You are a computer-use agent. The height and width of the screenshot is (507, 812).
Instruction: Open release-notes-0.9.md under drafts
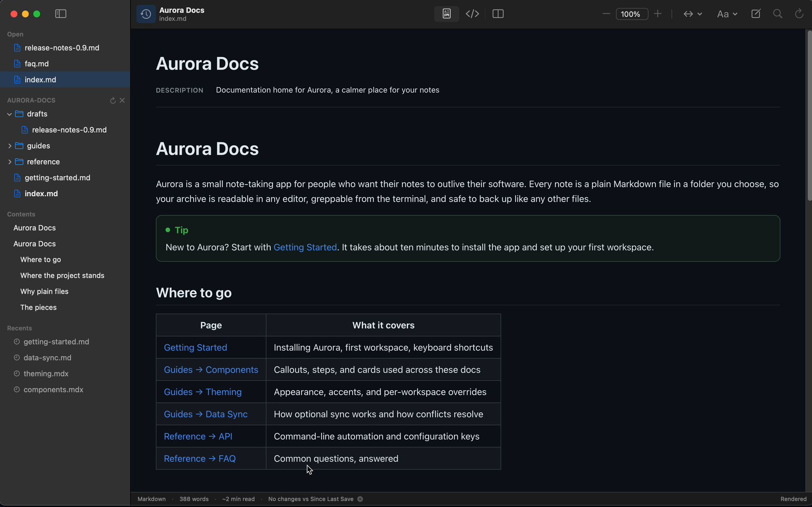[x=65, y=130]
